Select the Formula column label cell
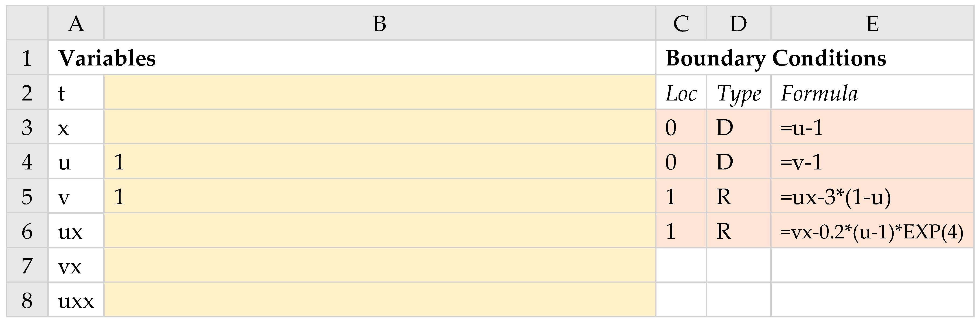The width and height of the screenshot is (980, 323). point(872,93)
